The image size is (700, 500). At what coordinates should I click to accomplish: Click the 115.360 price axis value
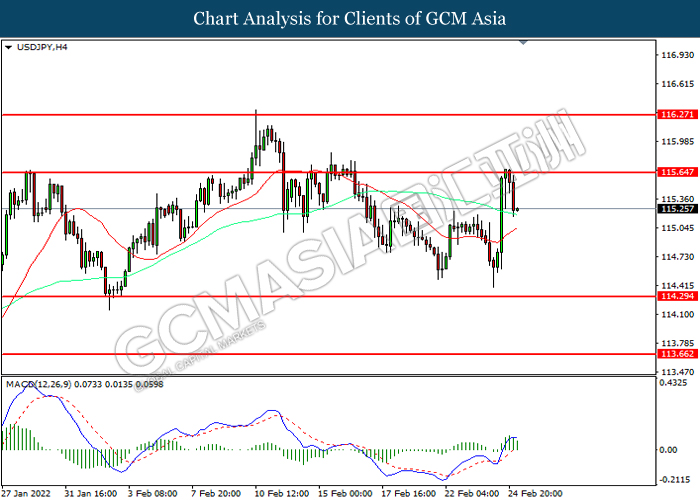[677, 199]
